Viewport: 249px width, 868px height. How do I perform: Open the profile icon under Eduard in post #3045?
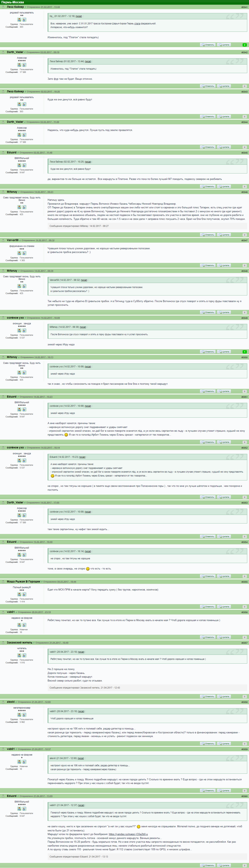click(19, 165)
